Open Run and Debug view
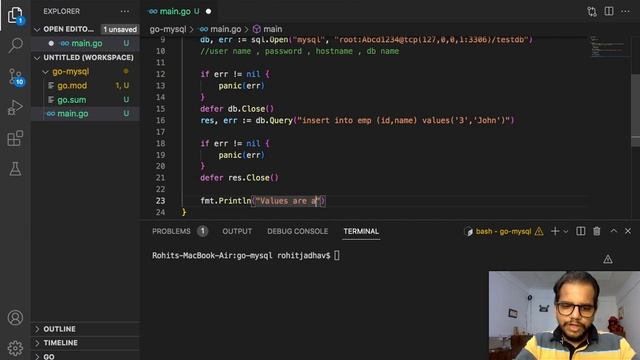The width and height of the screenshot is (640, 360). pos(15,108)
